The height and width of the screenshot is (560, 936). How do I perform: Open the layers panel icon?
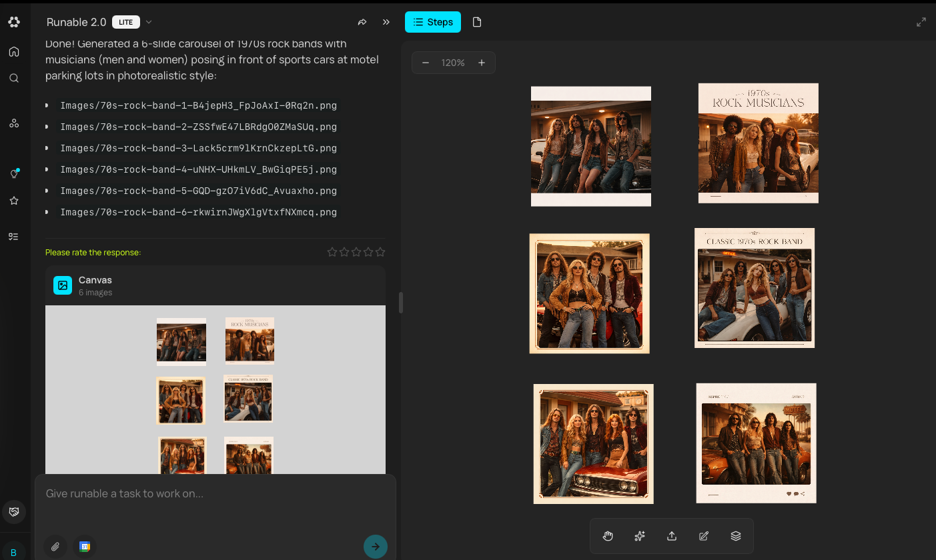736,536
